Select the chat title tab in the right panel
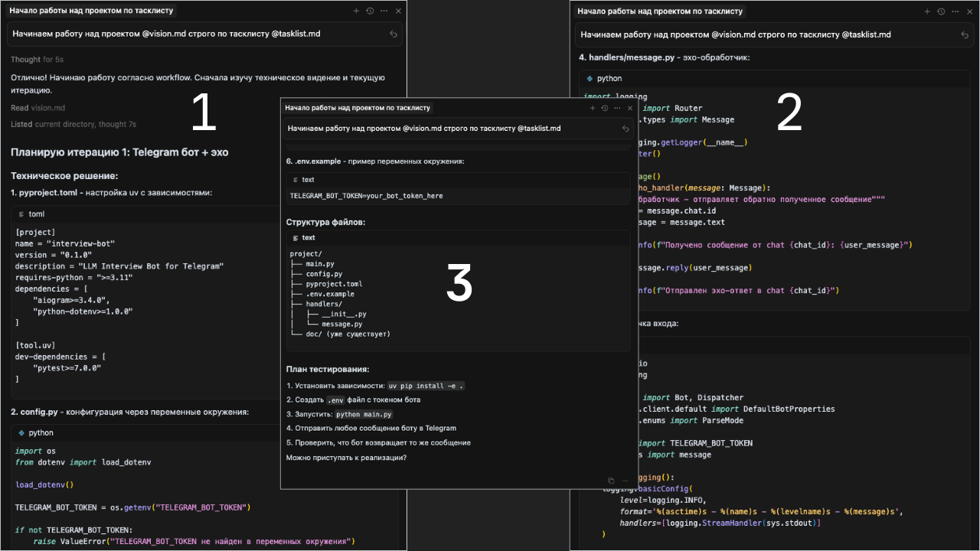This screenshot has width=980, height=551. [659, 11]
